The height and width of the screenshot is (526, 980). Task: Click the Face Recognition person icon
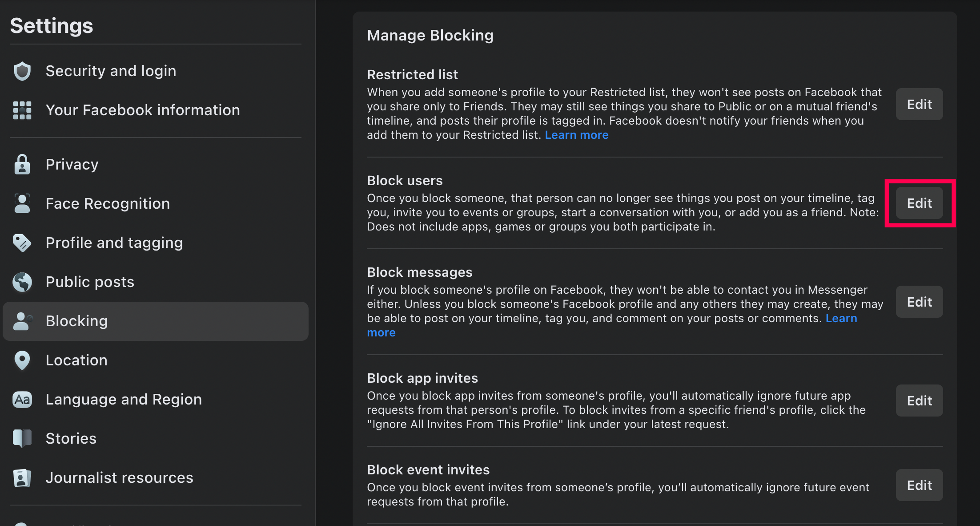tap(22, 204)
